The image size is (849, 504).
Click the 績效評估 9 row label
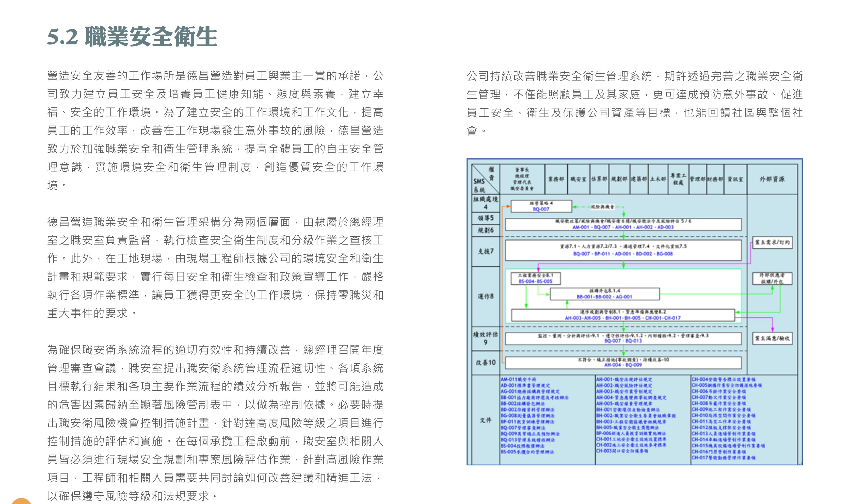486,338
